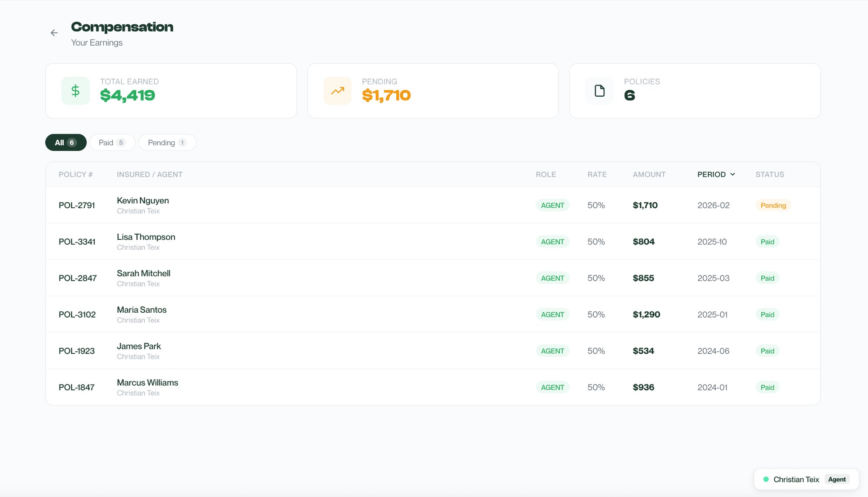
Task: Click the Compensation page title
Action: pos(122,27)
